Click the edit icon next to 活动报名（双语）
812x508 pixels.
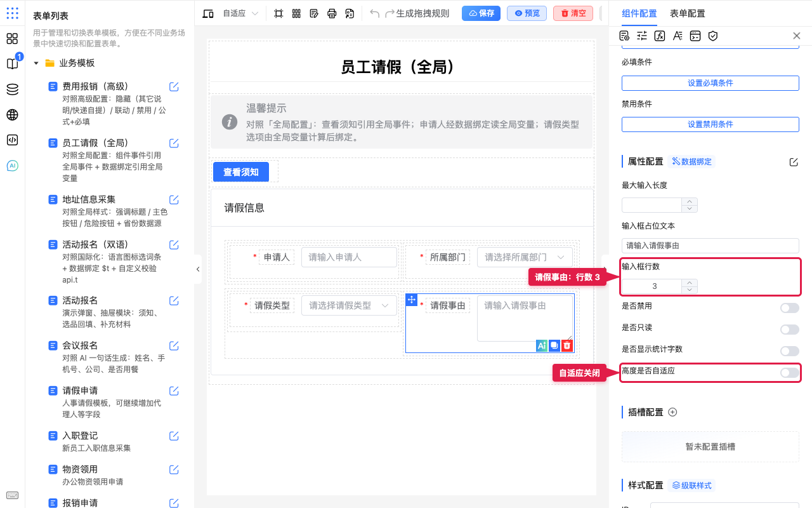(x=174, y=245)
